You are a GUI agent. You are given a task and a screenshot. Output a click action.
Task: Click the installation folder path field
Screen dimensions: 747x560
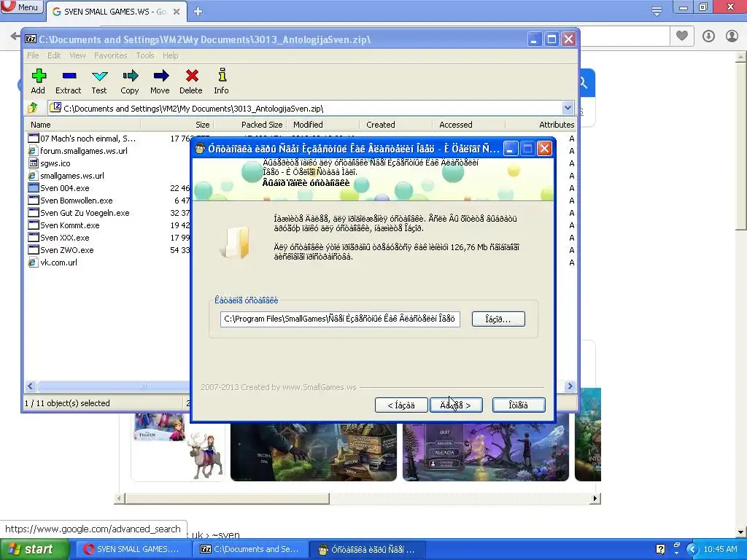[340, 319]
